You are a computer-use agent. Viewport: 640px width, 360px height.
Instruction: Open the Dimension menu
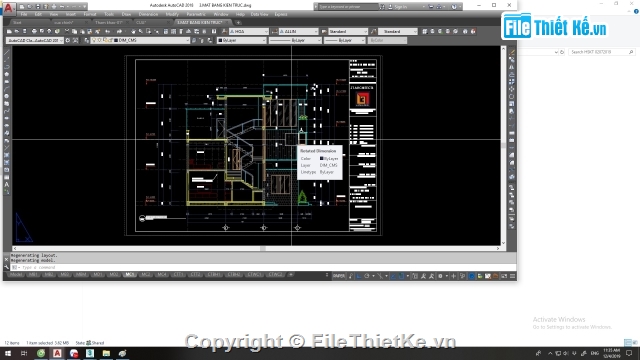(148, 14)
